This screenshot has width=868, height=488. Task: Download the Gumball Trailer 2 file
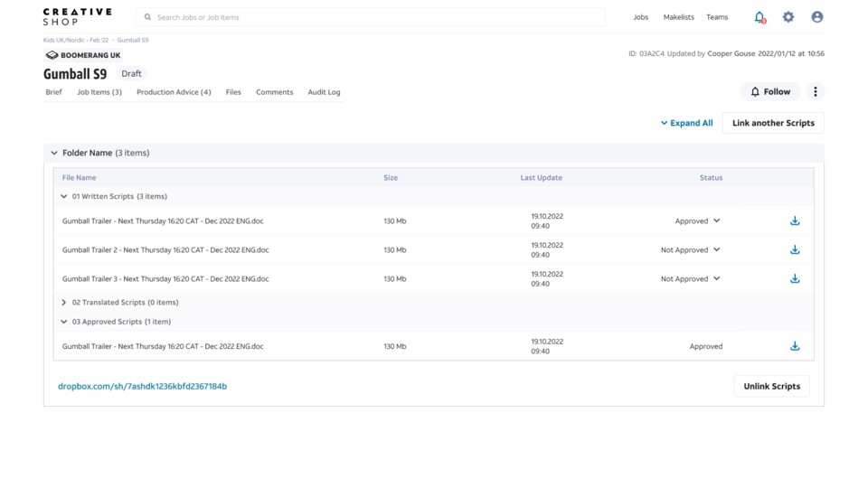795,249
